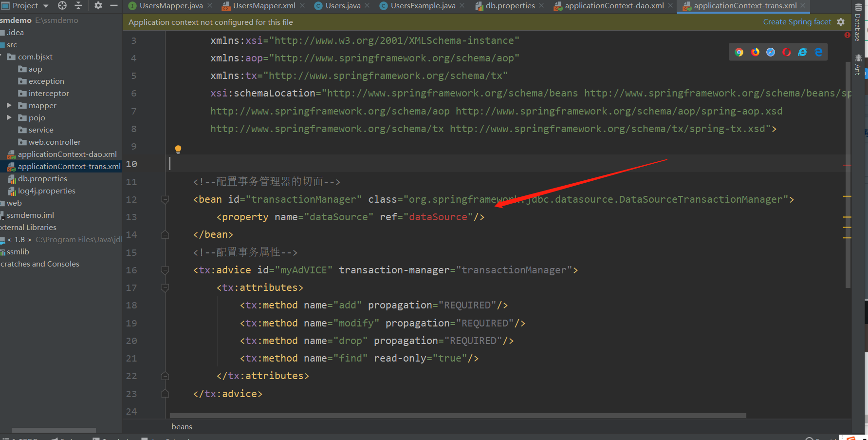Switch to Users.java tab
Image resolution: width=868 pixels, height=440 pixels.
coord(342,6)
